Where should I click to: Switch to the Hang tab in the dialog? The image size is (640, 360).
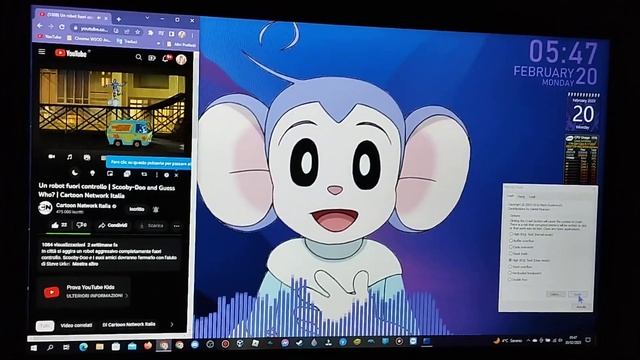522,196
